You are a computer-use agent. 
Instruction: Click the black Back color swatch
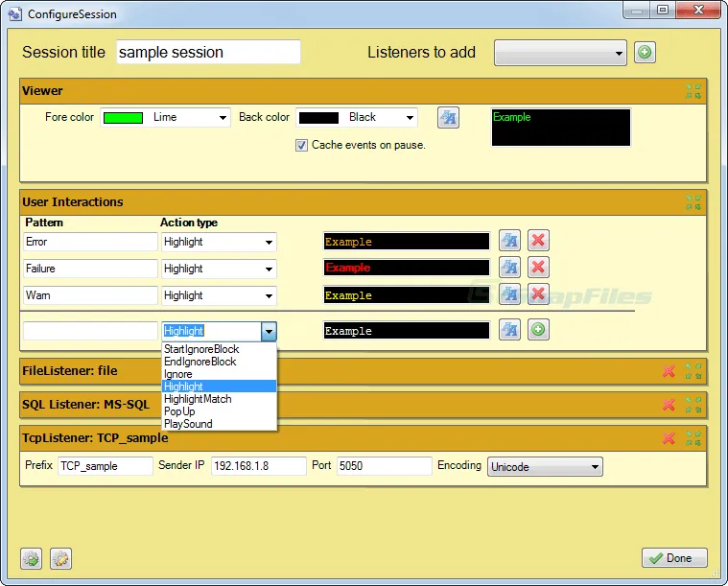tap(318, 118)
